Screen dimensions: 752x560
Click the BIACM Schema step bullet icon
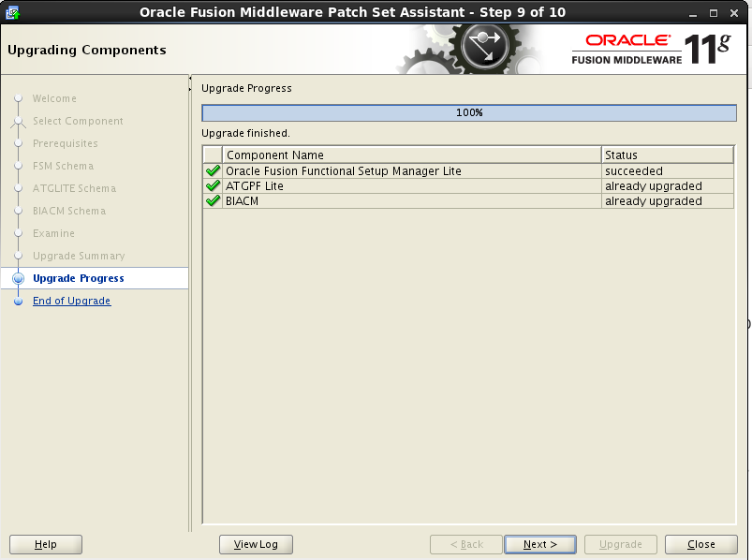coord(18,211)
